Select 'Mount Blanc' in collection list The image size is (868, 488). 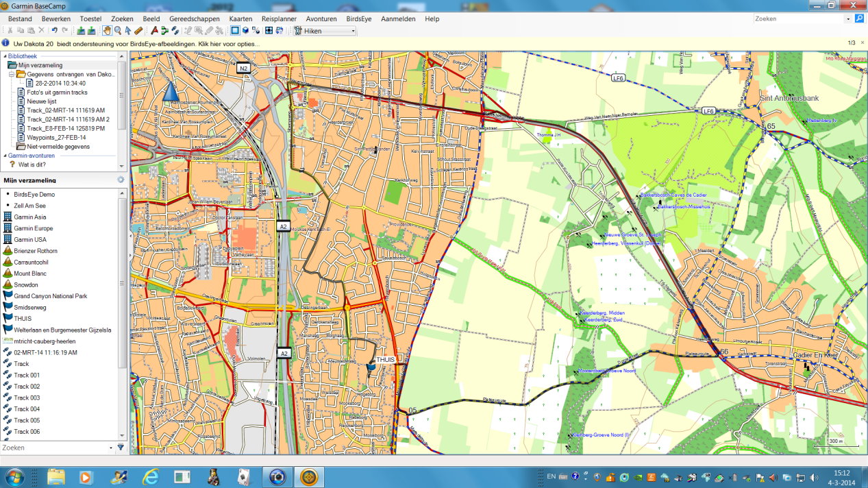[x=30, y=273]
